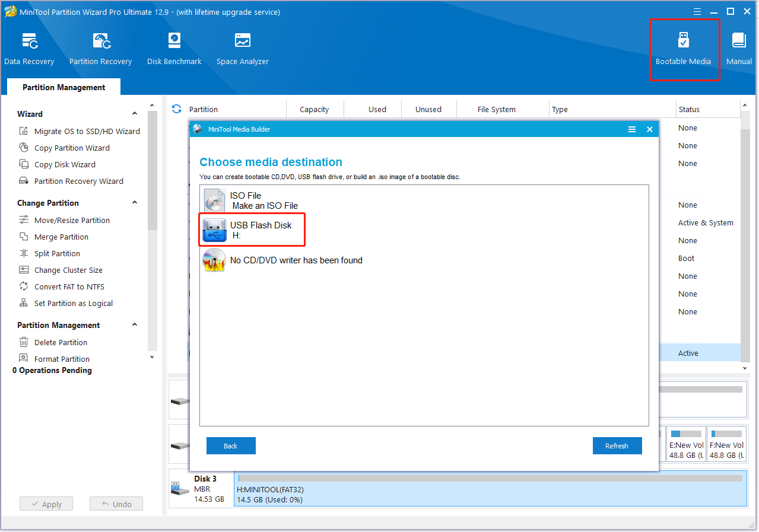
Task: Launch Partition Recovery from toolbar
Action: coord(100,49)
